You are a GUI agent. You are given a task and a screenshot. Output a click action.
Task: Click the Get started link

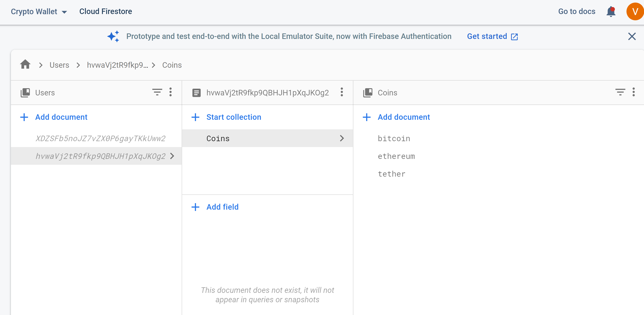click(492, 37)
